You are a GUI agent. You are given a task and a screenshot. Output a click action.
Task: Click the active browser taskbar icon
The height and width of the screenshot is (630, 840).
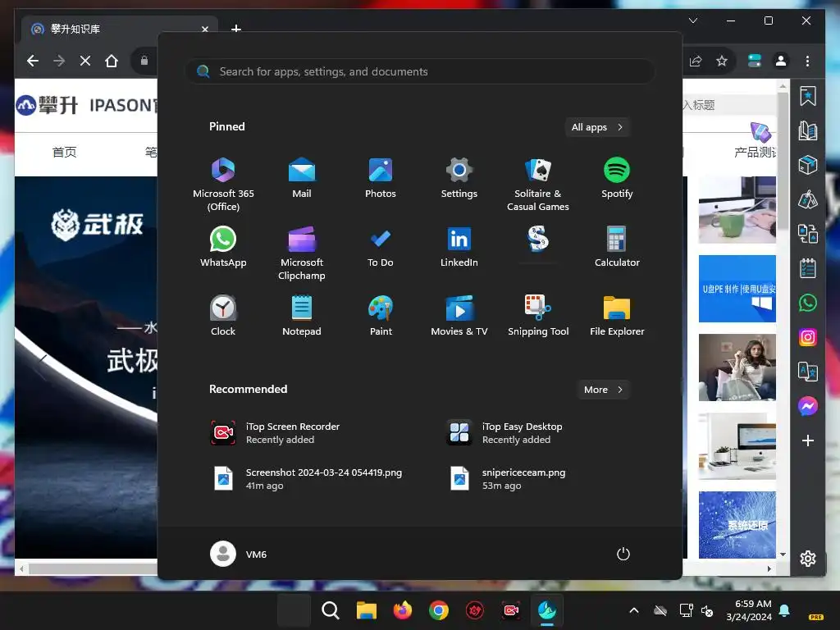tap(547, 610)
